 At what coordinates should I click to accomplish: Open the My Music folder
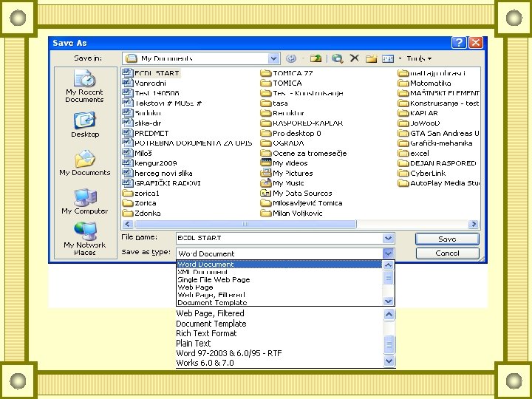point(282,183)
